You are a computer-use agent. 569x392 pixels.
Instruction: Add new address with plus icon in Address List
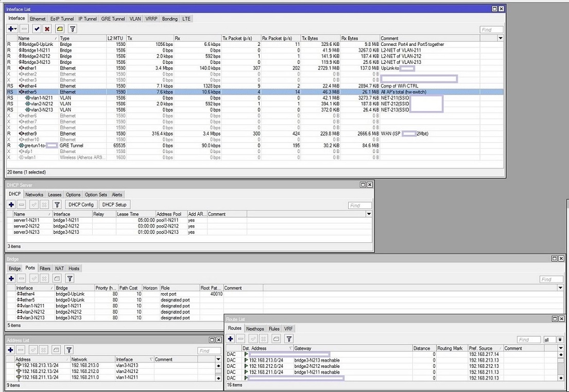pyautogui.click(x=10, y=350)
